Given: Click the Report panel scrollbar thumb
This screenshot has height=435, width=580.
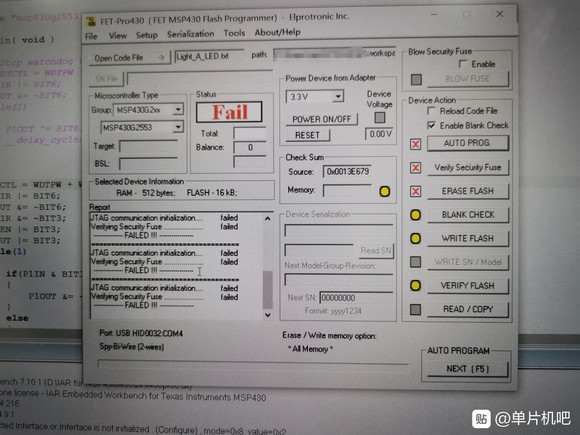Looking at the screenshot, I should [267, 289].
